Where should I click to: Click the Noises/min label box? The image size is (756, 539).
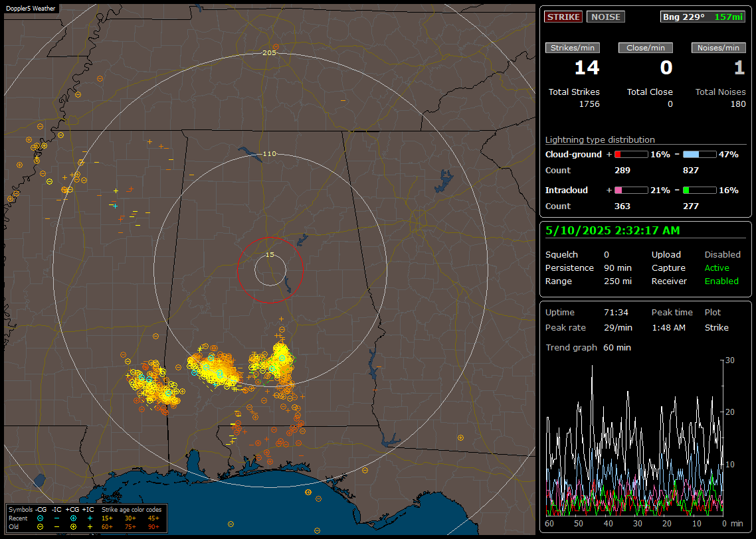(x=718, y=48)
